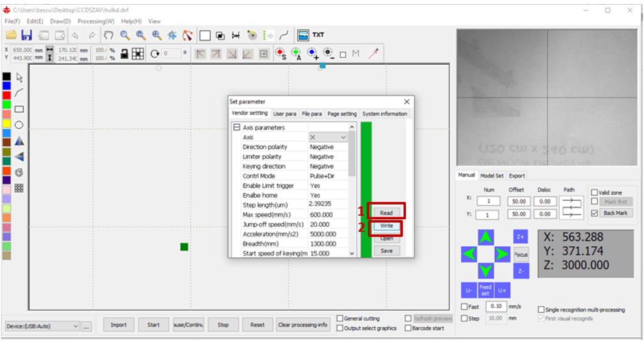
Task: Switch to the System information tab
Action: coord(384,114)
